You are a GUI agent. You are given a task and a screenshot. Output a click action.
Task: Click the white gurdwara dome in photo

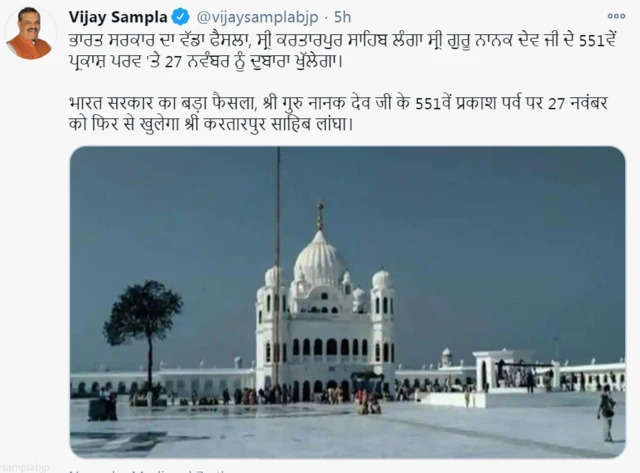320,259
